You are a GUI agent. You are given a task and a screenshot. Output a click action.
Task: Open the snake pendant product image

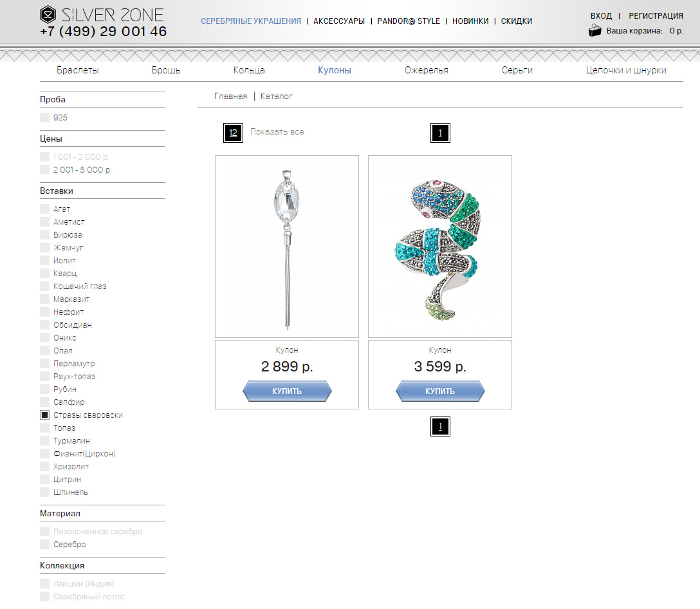pos(440,247)
